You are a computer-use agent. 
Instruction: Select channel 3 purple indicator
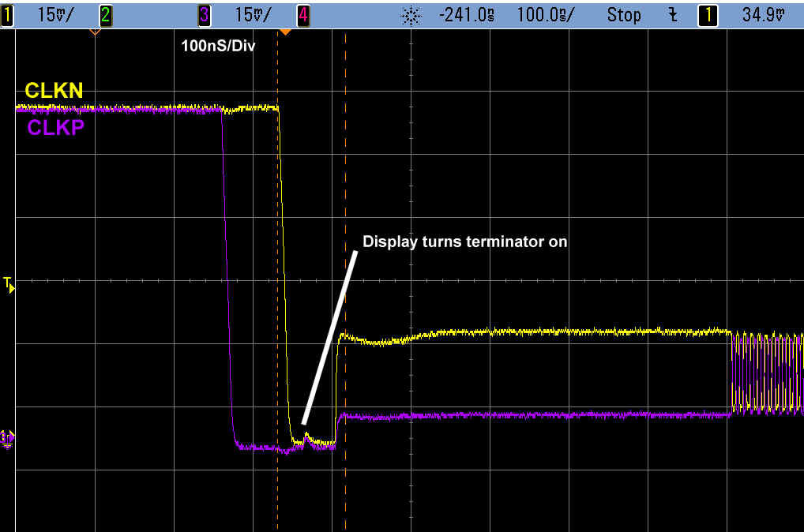click(205, 13)
